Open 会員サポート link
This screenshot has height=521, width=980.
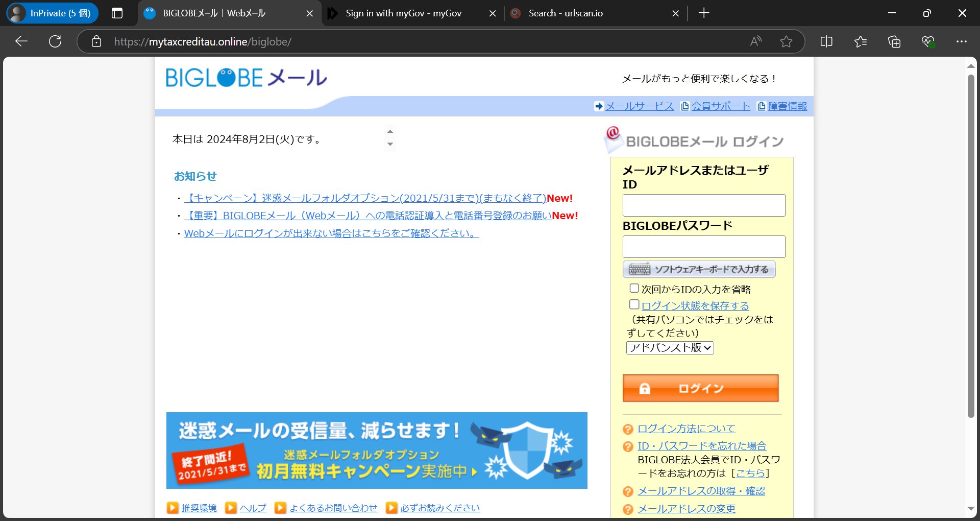click(721, 106)
